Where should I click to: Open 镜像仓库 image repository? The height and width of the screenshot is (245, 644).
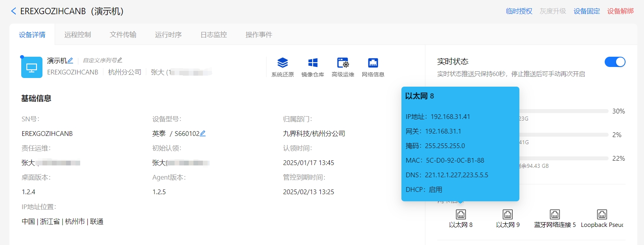point(313,67)
